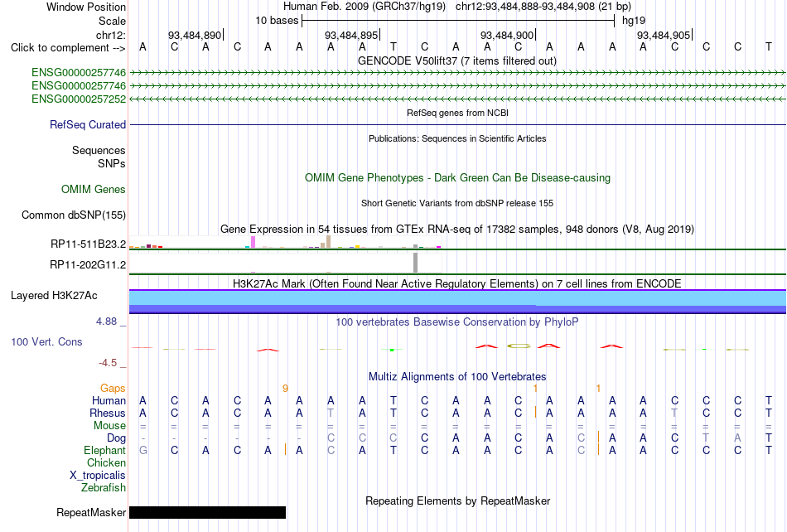The image size is (787, 532).
Task: Select the Mouse alignment row label
Action: pos(110,426)
